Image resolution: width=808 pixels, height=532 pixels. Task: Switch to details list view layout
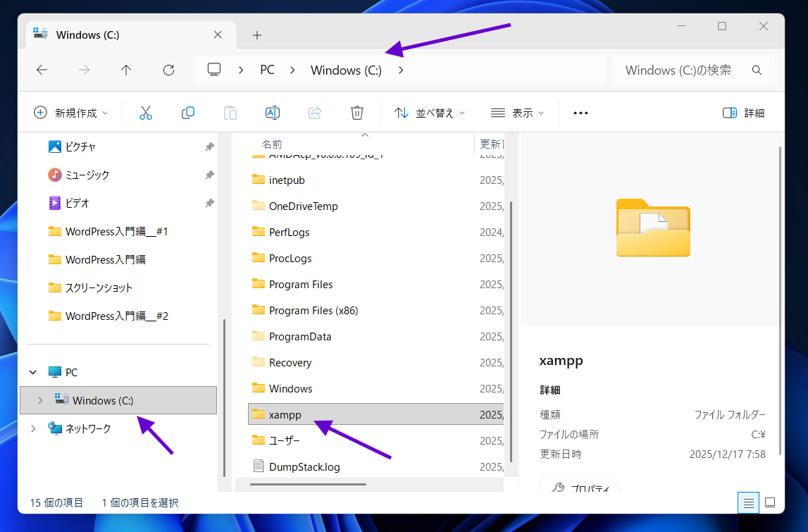coord(749,502)
